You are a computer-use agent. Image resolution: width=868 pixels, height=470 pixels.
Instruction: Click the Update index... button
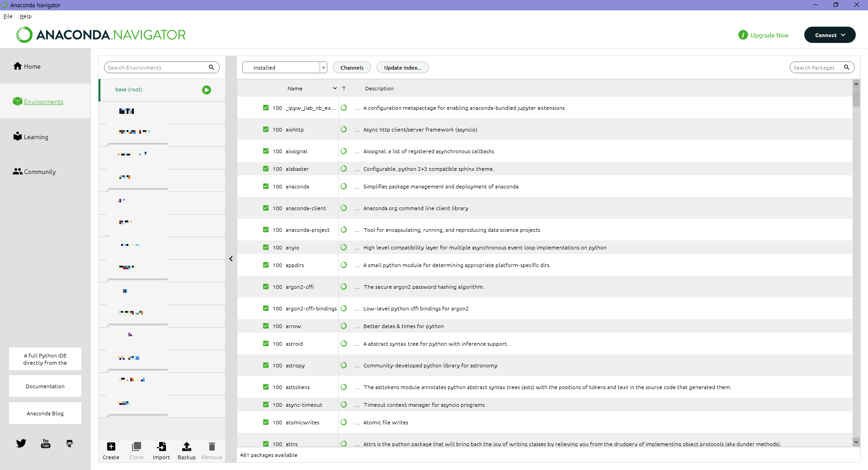coord(402,67)
